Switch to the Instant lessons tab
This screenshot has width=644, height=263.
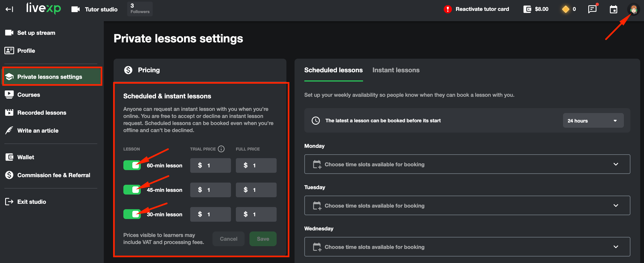pos(396,70)
